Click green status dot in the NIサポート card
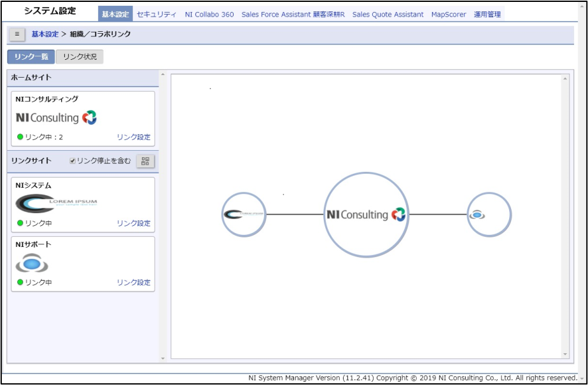 point(20,283)
